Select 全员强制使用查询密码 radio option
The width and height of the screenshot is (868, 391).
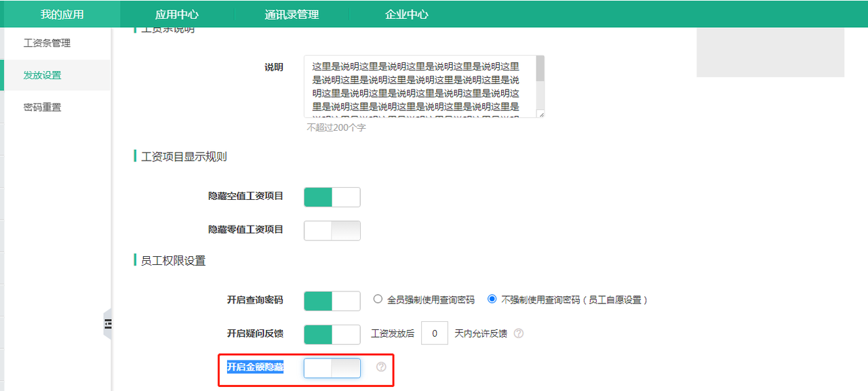tap(378, 299)
